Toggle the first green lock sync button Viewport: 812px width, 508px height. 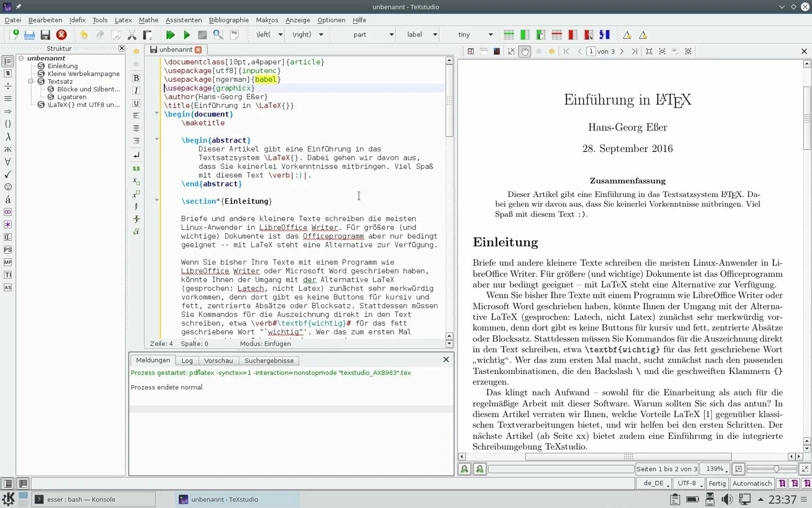coord(464,469)
